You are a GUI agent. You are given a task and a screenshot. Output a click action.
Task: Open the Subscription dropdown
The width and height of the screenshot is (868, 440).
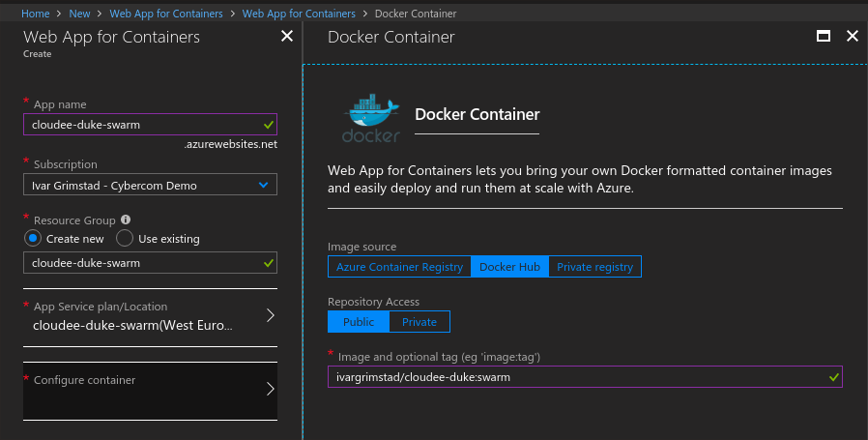tap(150, 185)
